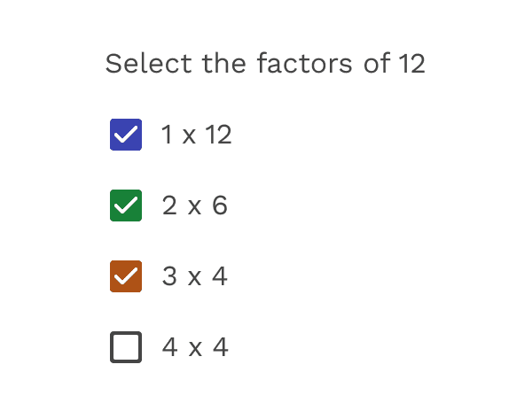
Task: Select the last option 4 x 4
Action: [126, 347]
